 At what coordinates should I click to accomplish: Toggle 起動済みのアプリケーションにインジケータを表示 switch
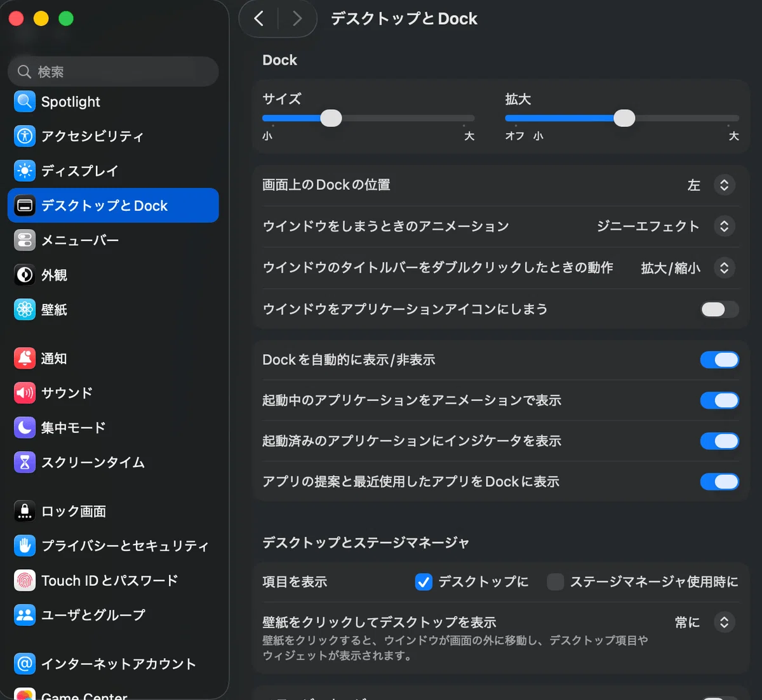[x=719, y=441]
